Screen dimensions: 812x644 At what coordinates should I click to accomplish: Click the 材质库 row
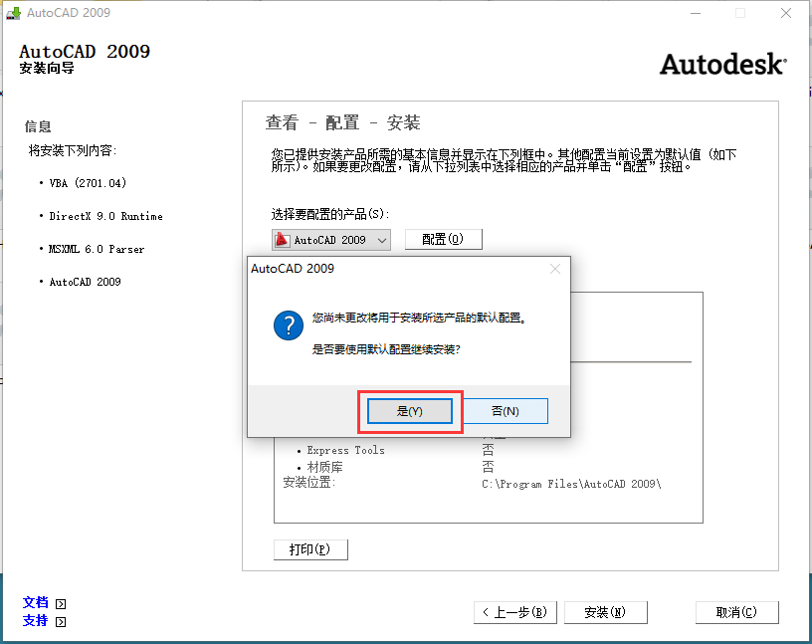(x=324, y=468)
